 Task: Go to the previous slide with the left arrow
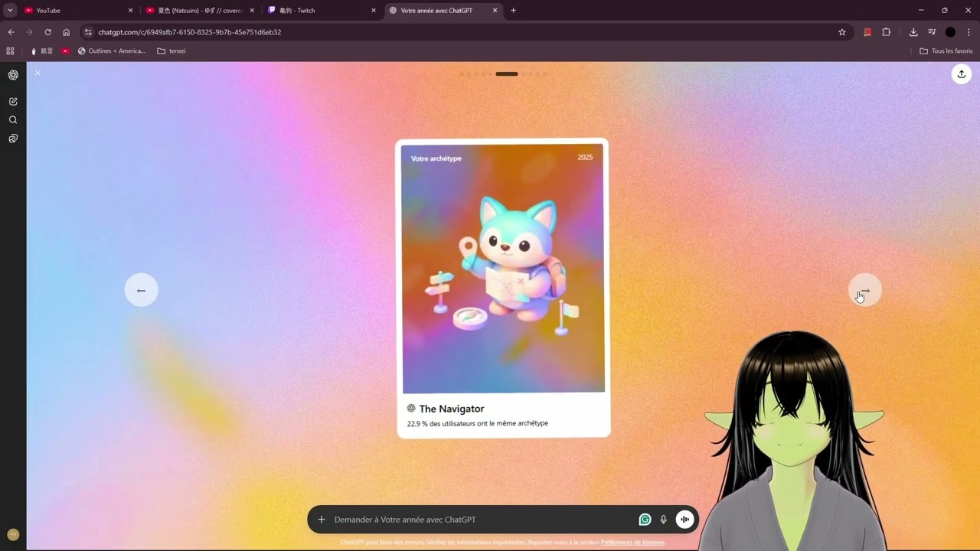[x=141, y=290]
